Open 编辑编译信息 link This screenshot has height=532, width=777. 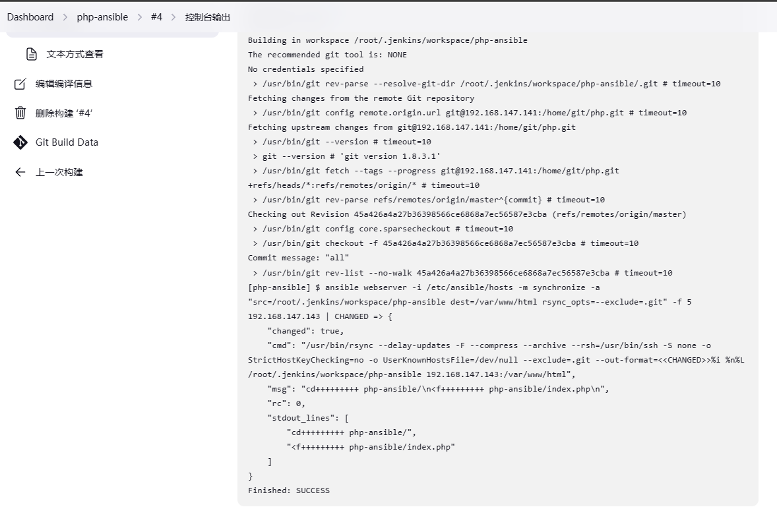(64, 84)
